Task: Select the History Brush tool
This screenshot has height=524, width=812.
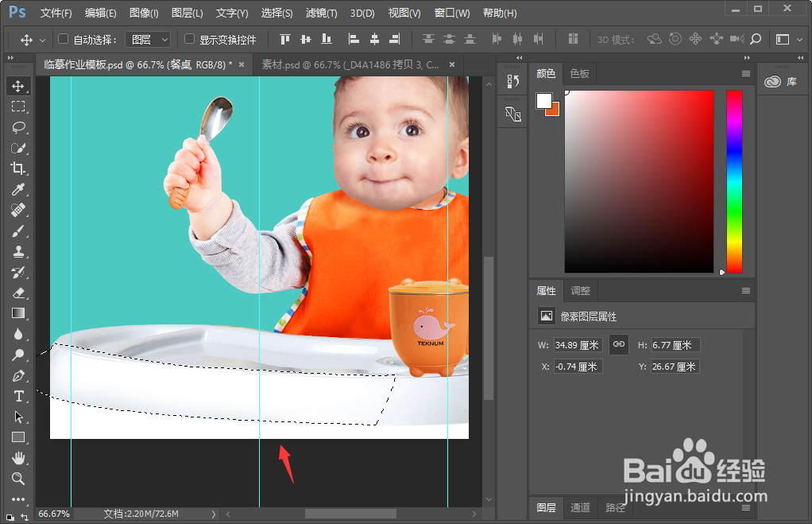Action: [18, 272]
